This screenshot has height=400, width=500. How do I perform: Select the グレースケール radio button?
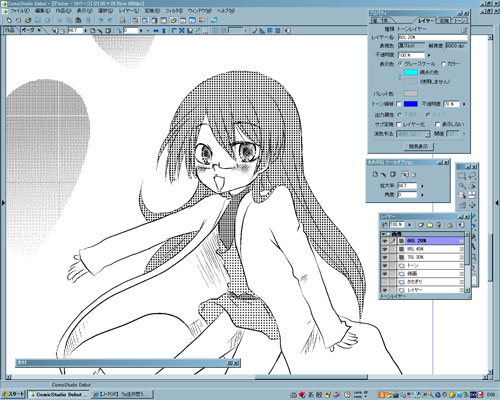coord(401,63)
